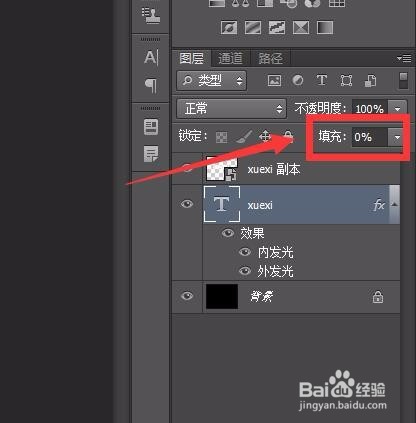The image size is (416, 423).
Task: Hide the xuexi text layer eye
Action: [187, 204]
